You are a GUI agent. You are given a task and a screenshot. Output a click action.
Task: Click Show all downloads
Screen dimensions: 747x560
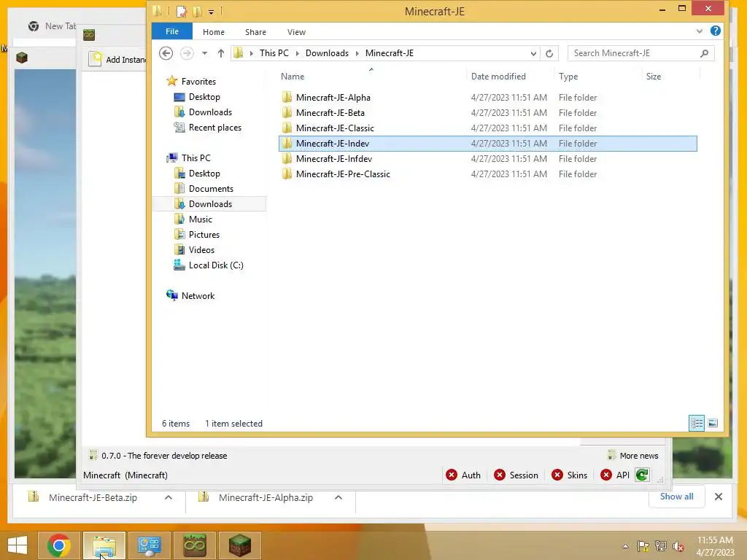click(x=676, y=496)
